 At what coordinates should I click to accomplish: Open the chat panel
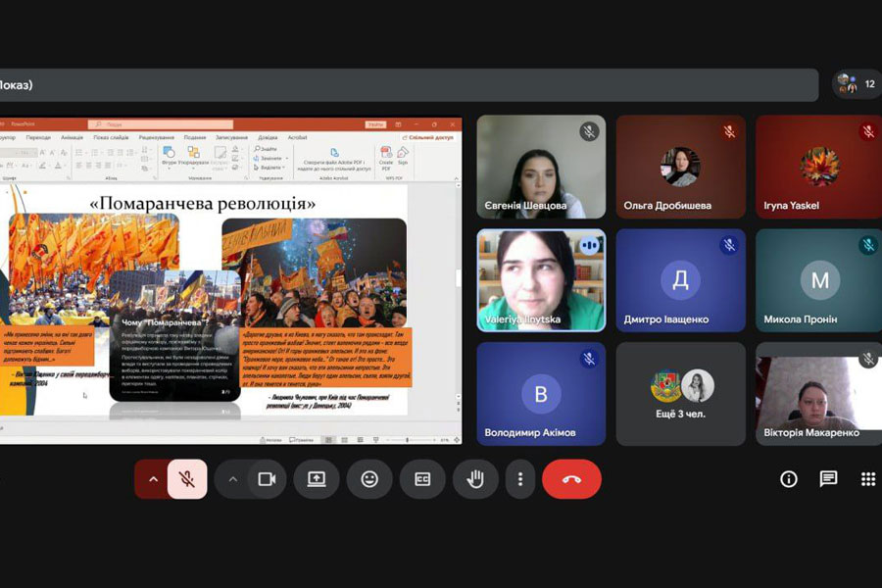tap(828, 479)
